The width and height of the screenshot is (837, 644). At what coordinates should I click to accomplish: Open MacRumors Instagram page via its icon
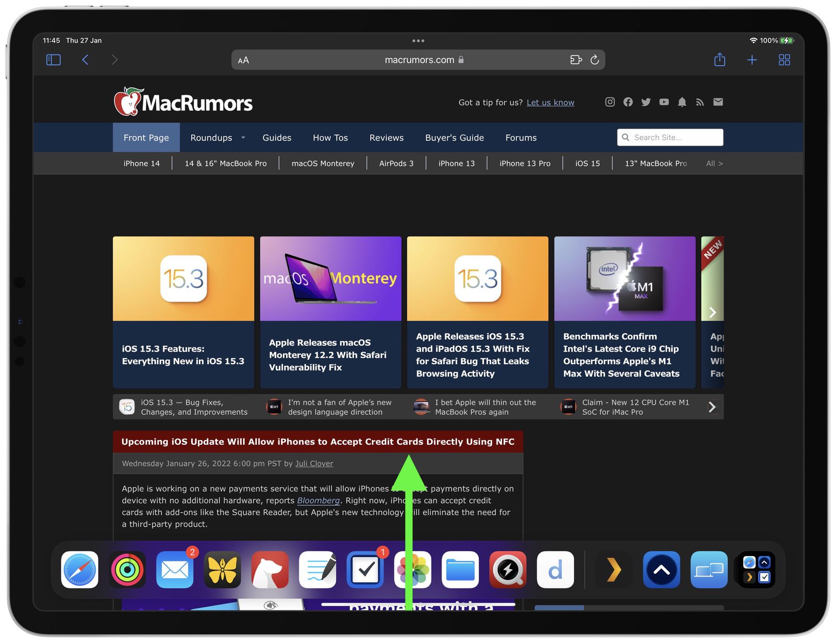point(609,102)
